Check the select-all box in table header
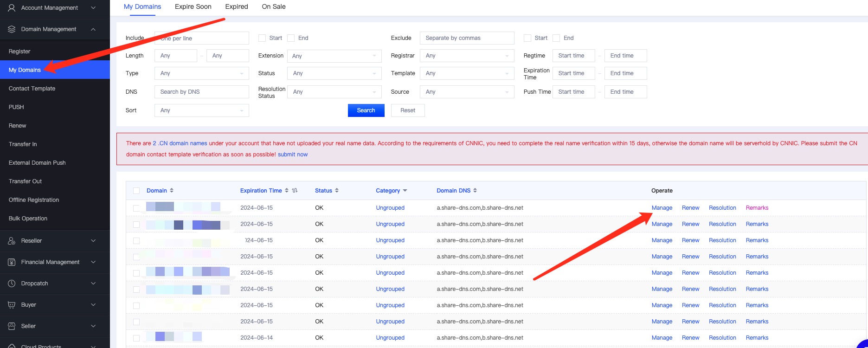Viewport: 868px width, 348px height. click(x=136, y=191)
